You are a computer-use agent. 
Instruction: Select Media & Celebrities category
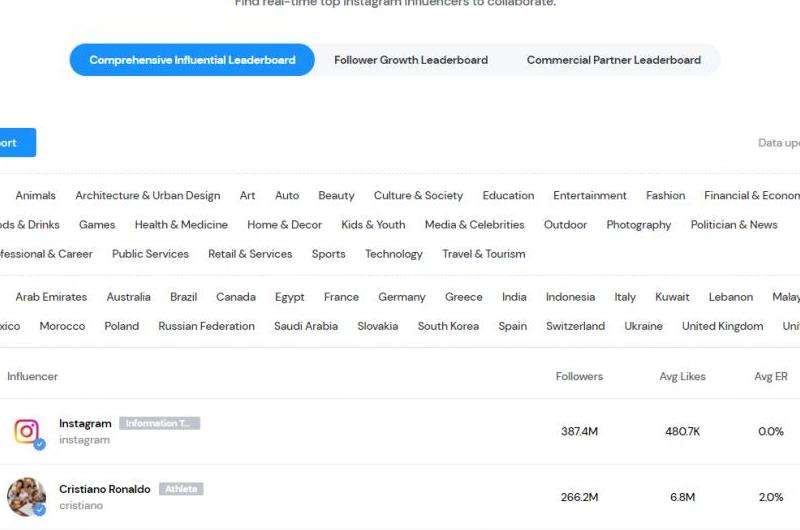[x=474, y=225]
